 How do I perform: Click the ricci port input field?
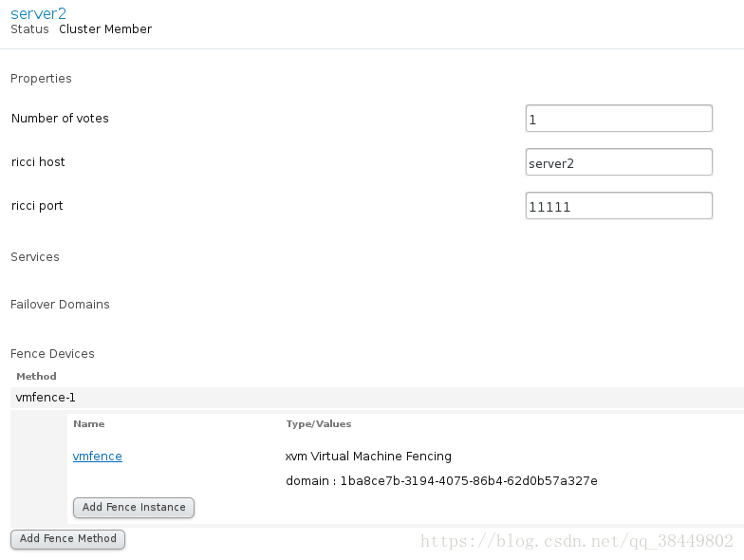619,205
